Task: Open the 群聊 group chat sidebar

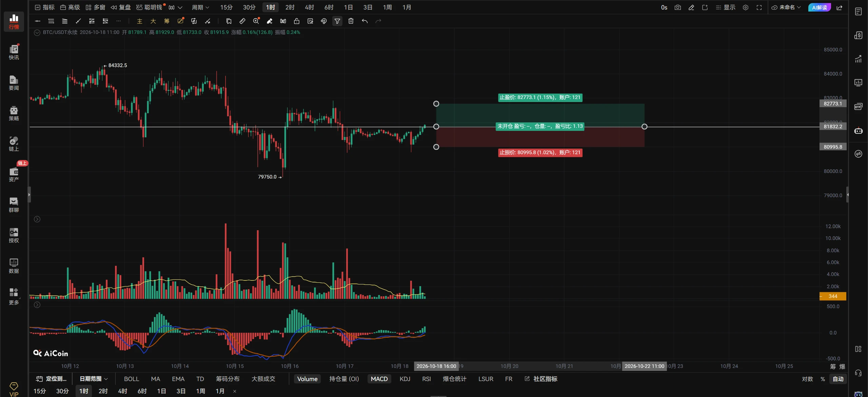Action: tap(14, 205)
